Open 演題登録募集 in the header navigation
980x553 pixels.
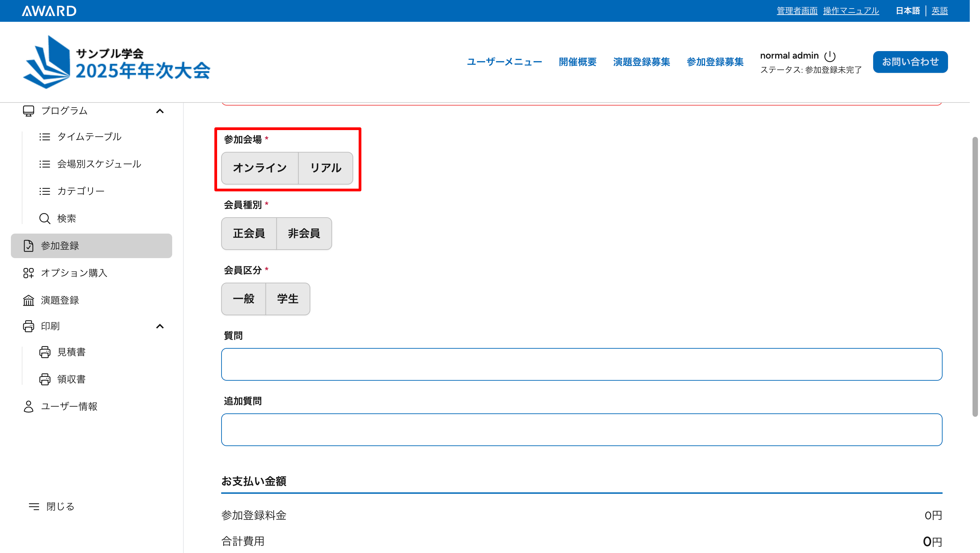641,62
